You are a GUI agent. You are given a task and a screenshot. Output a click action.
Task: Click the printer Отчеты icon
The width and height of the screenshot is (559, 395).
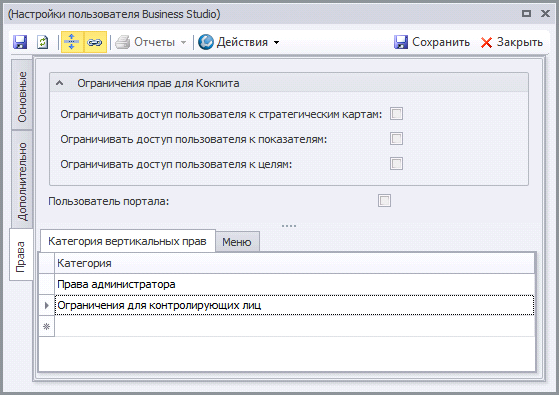[x=122, y=42]
